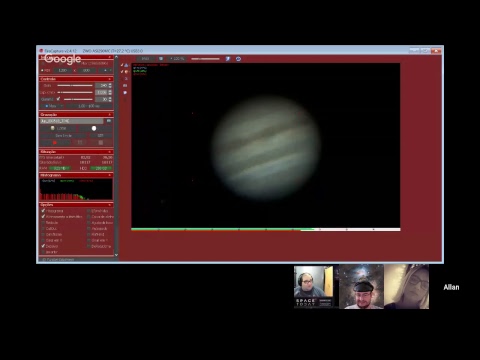This screenshot has height=360, width=480.
Task: Collapse the top image panel header arrow
Action: [110, 57]
